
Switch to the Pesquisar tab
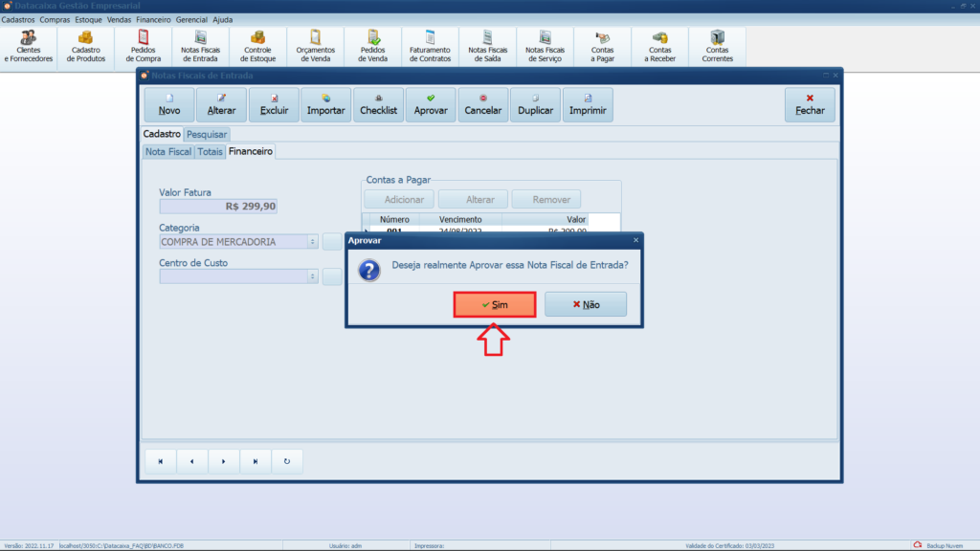click(x=207, y=135)
